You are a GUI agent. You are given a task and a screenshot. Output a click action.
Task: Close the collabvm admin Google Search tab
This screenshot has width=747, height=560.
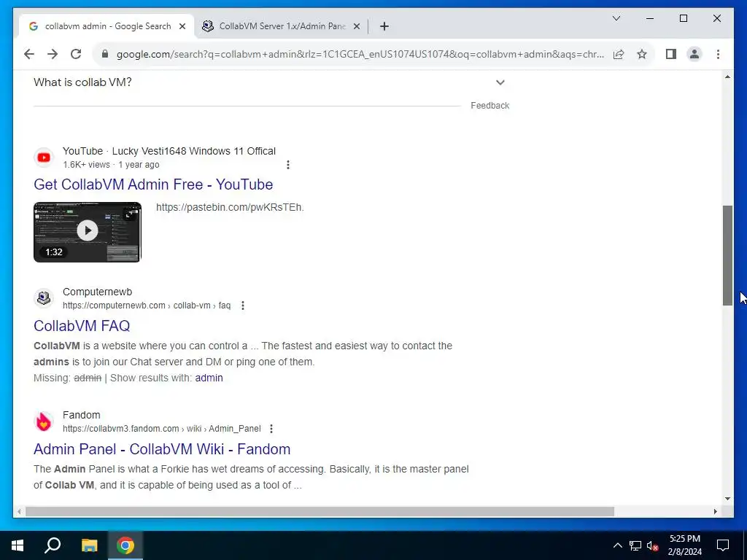[182, 27]
